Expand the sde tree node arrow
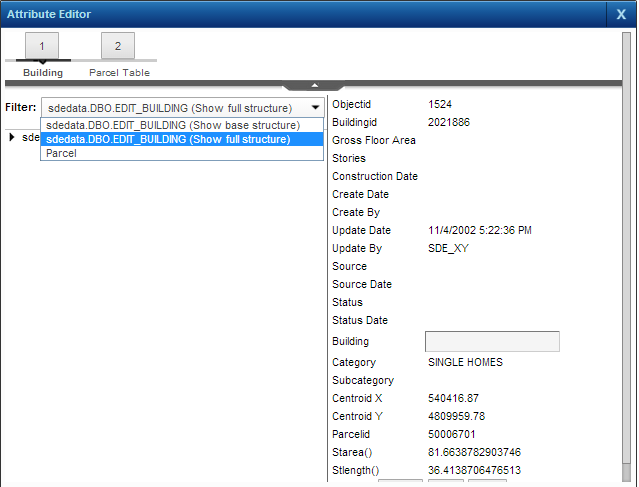639x487 pixels. click(x=11, y=137)
